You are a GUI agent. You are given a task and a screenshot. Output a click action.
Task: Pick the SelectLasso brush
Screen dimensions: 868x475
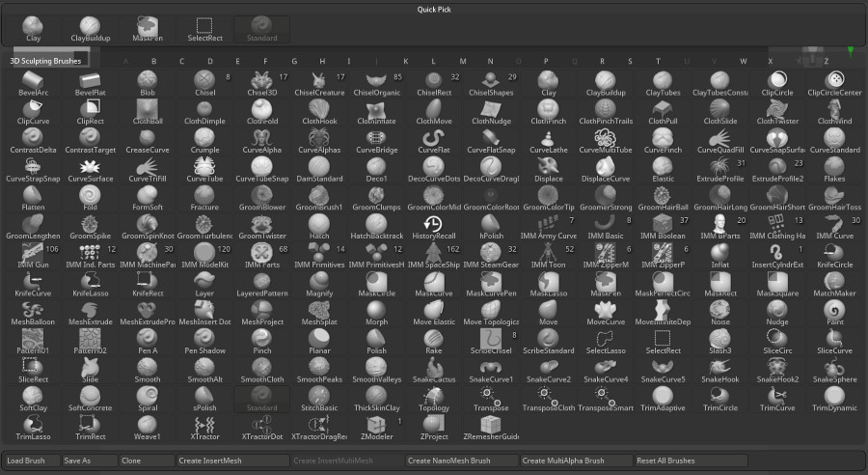[x=606, y=342]
